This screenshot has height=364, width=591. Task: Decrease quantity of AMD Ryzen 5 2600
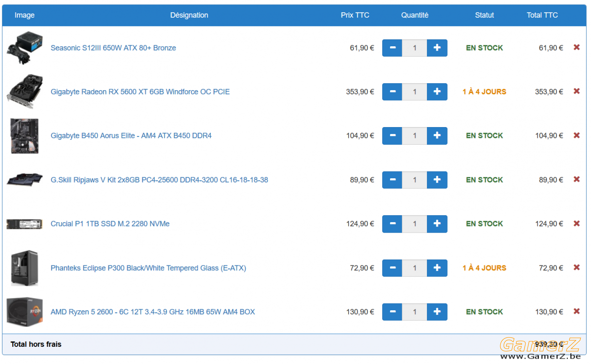pyautogui.click(x=393, y=312)
